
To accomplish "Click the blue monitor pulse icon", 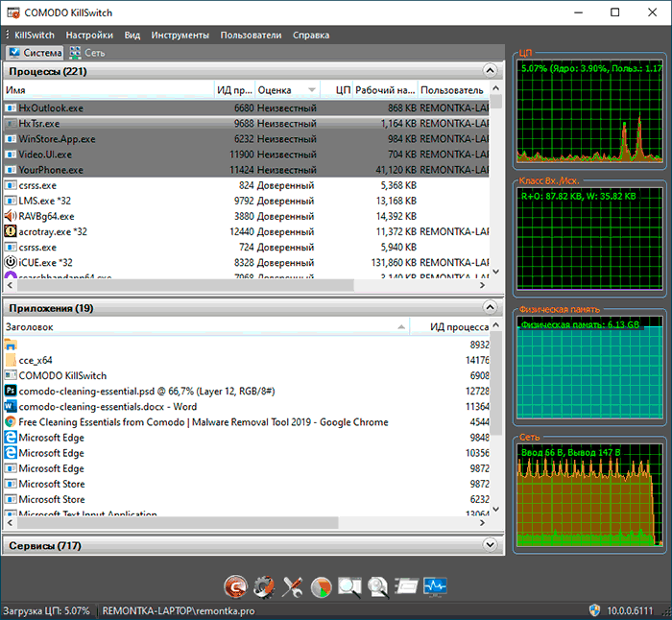I will [435, 586].
